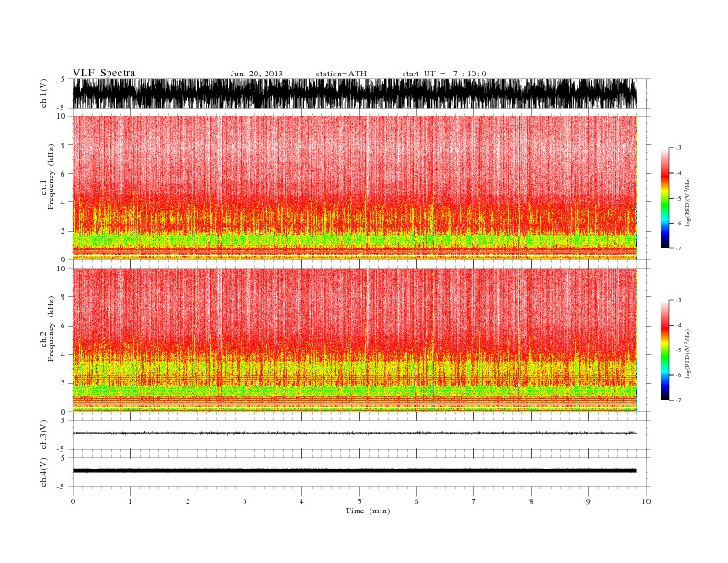
Task: Click the ch.1 black waveform panel
Action: [355, 93]
